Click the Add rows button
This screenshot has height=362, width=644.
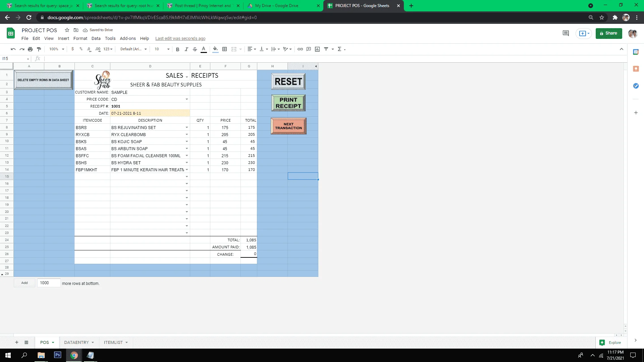[x=24, y=283]
